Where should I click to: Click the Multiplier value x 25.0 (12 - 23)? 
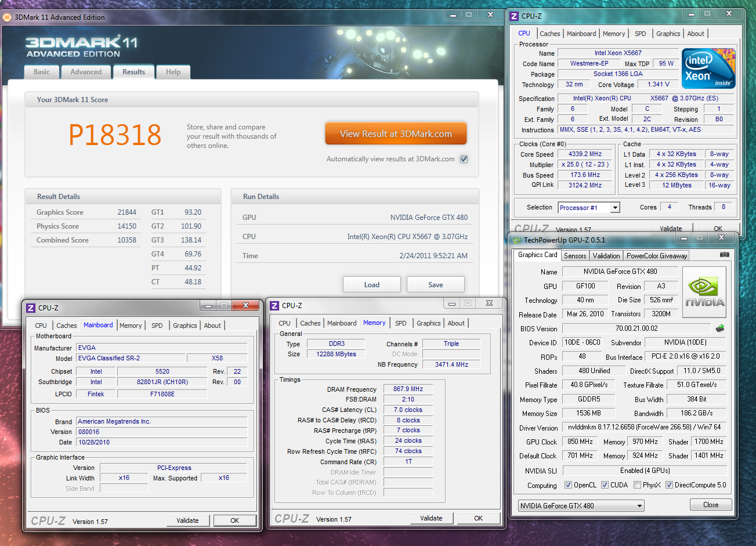586,165
